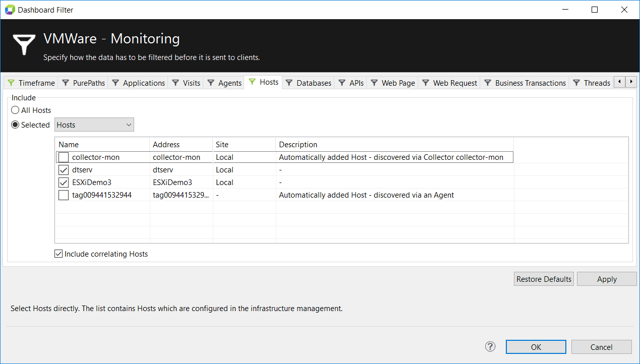
Task: Click the funnel icon on Visits tab
Action: [x=176, y=83]
